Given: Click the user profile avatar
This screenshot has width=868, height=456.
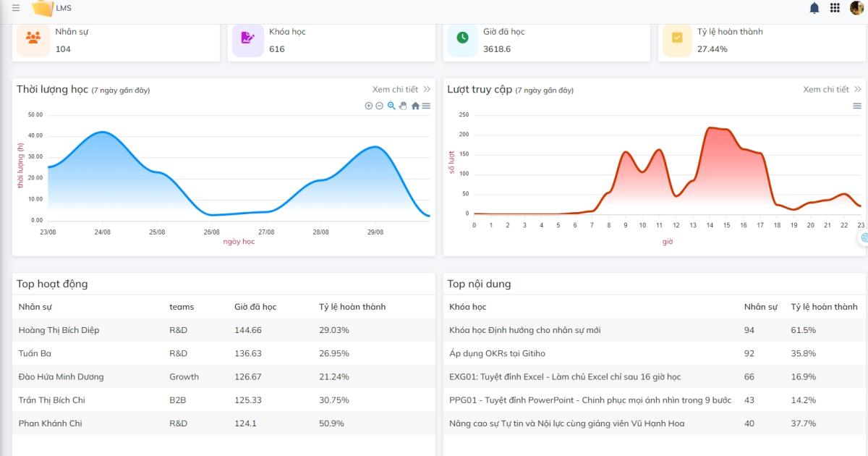Looking at the screenshot, I should (x=856, y=8).
